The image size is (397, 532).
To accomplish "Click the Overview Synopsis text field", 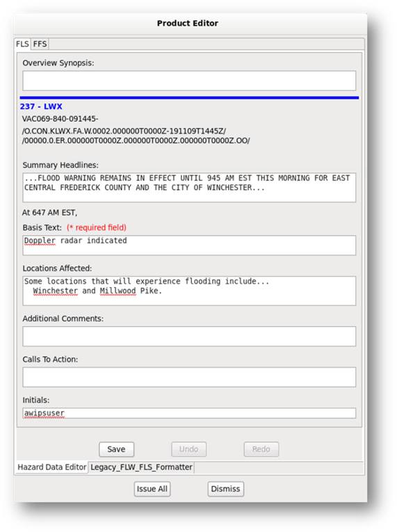I will (189, 81).
